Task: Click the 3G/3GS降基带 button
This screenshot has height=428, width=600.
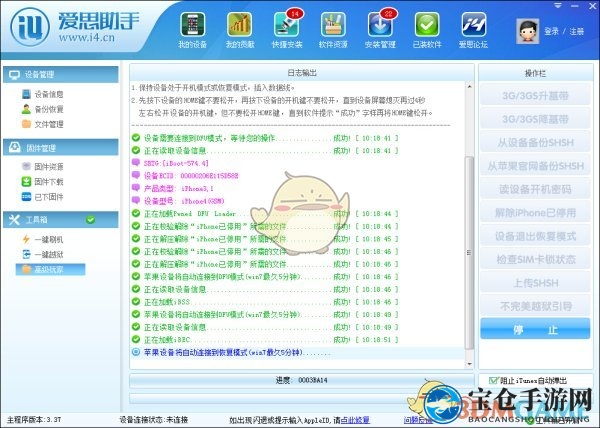Action: click(535, 119)
